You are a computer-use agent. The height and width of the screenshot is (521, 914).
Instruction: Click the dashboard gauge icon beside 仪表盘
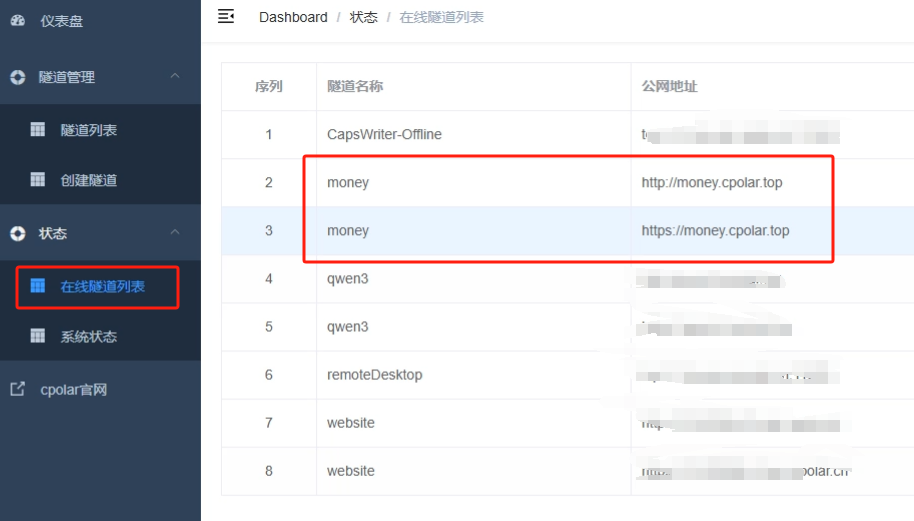coord(17,21)
